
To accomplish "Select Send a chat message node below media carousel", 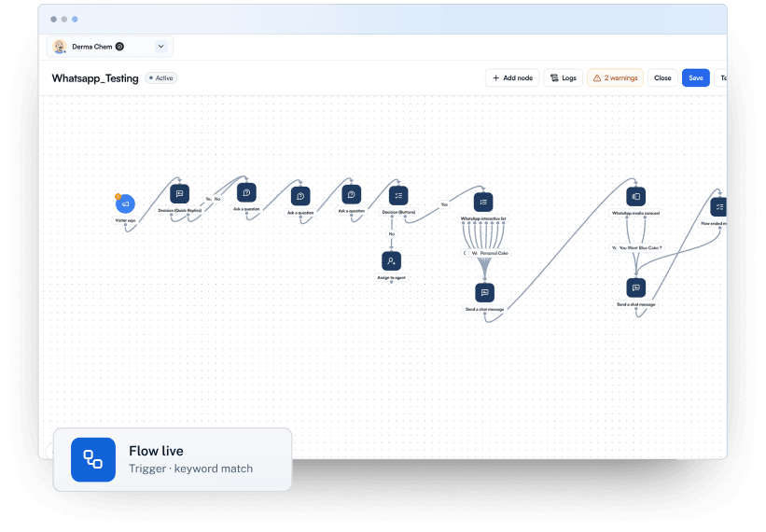I will coord(635,287).
